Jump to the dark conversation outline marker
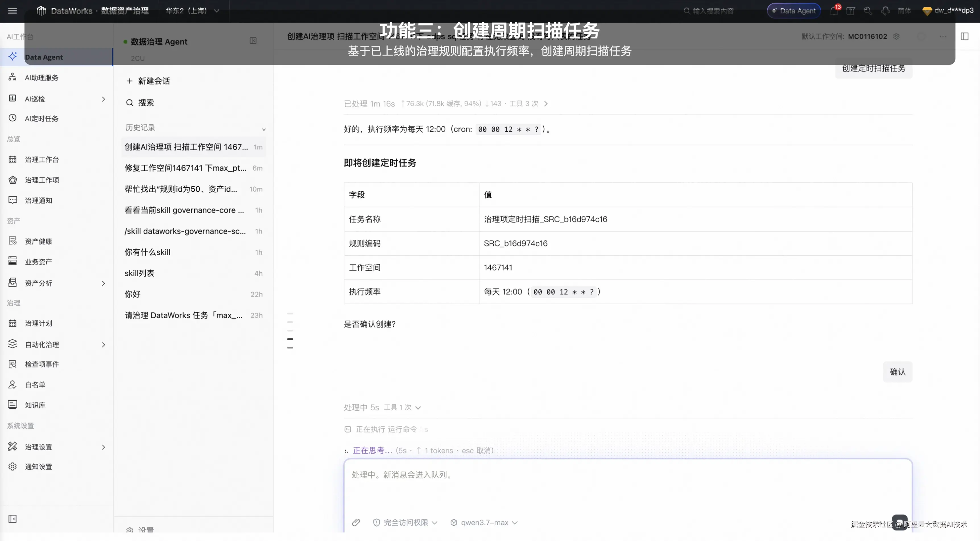The height and width of the screenshot is (541, 980). [290, 339]
